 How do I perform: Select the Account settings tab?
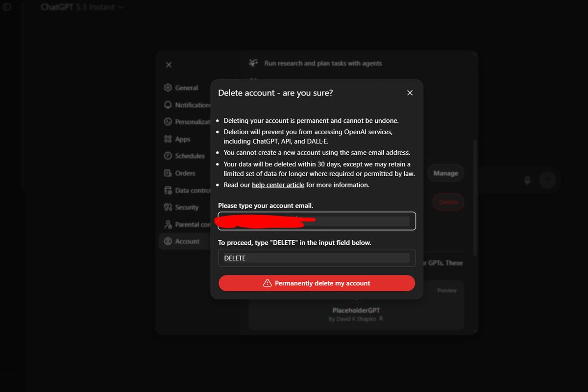pyautogui.click(x=185, y=241)
